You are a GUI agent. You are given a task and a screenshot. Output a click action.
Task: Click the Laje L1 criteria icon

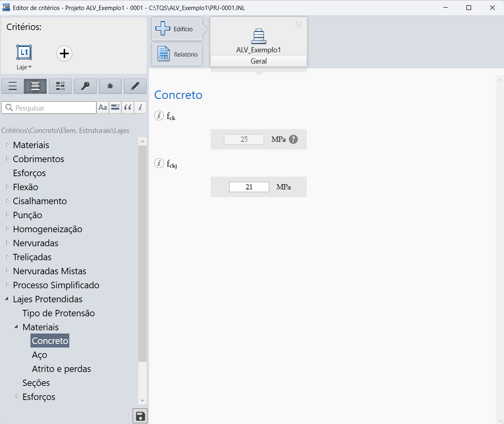click(x=24, y=52)
